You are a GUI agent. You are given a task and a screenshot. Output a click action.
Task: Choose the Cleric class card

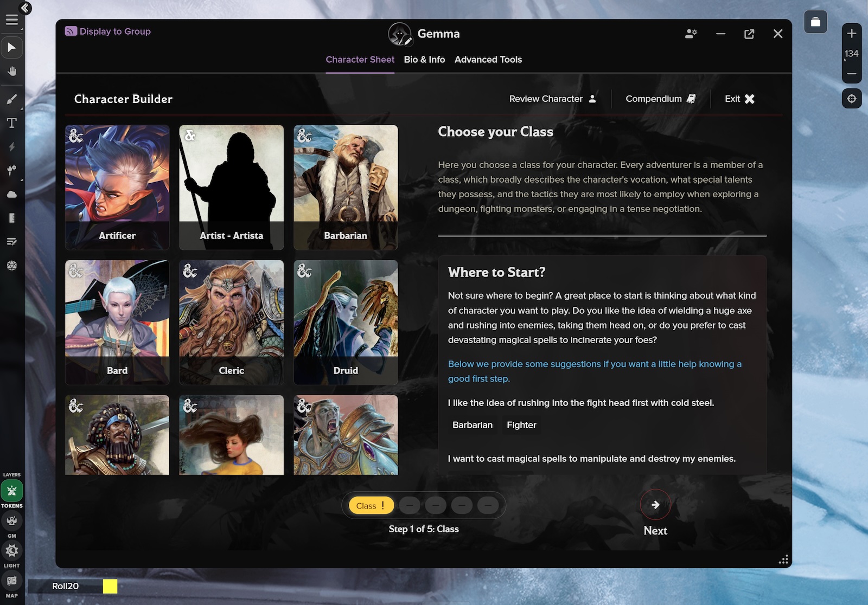[x=232, y=323]
